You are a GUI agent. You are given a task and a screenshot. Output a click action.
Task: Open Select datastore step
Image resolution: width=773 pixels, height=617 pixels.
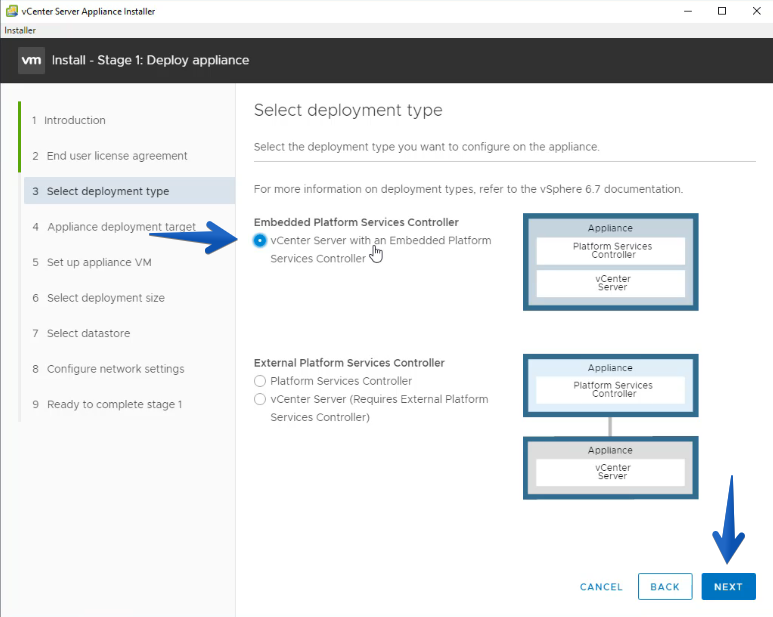click(x=81, y=333)
